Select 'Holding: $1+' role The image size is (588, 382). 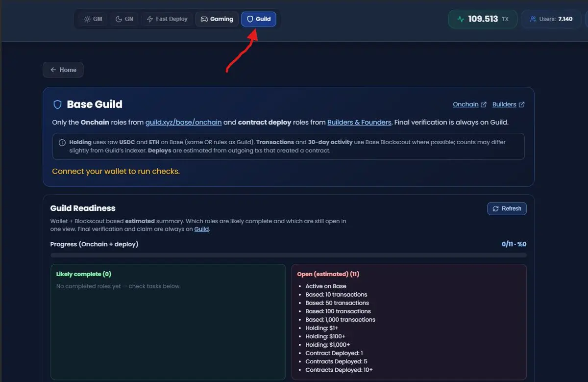322,328
